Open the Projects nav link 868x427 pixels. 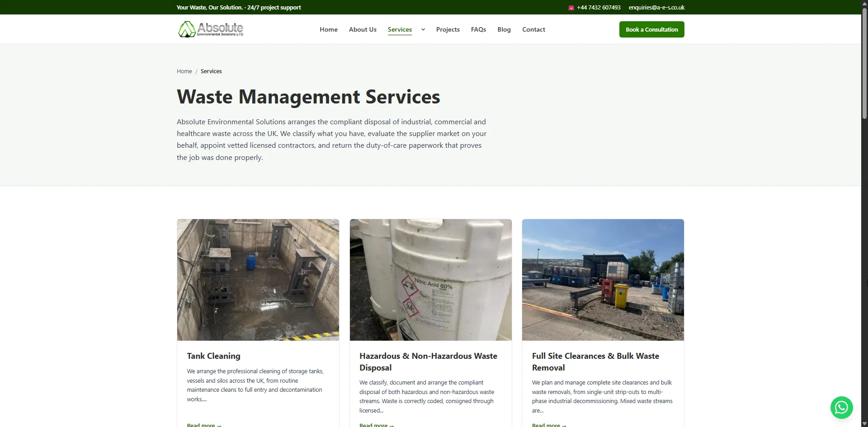tap(448, 29)
